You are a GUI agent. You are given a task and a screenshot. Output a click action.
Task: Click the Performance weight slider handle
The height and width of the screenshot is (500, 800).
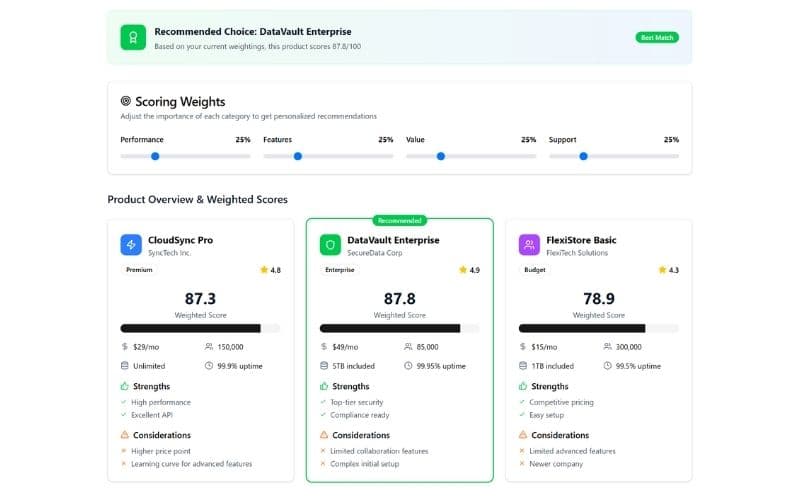155,156
